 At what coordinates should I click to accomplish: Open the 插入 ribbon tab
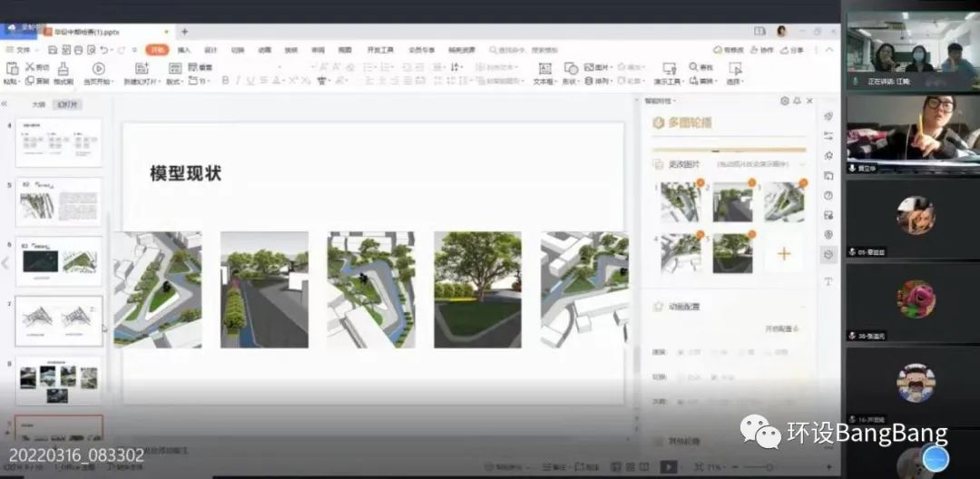[x=184, y=50]
